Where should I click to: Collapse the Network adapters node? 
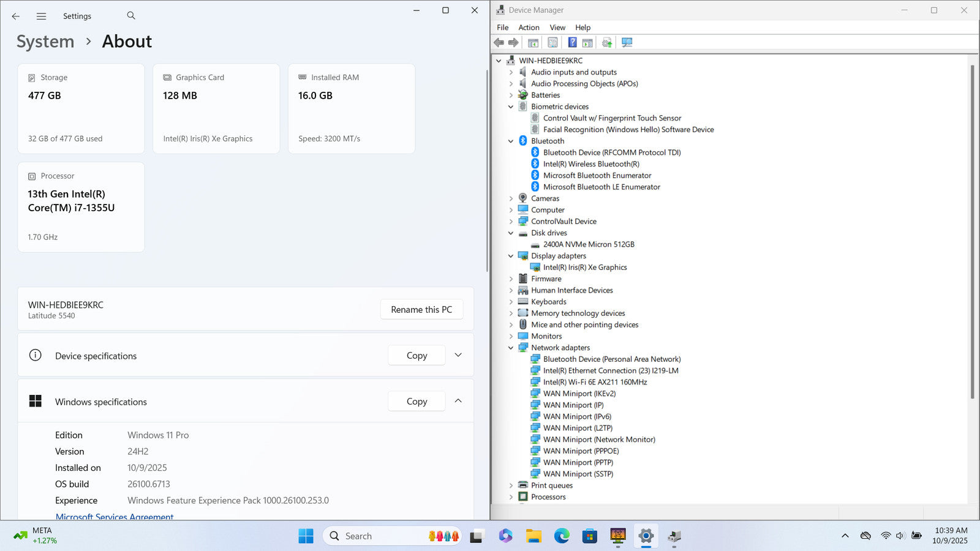pos(511,348)
